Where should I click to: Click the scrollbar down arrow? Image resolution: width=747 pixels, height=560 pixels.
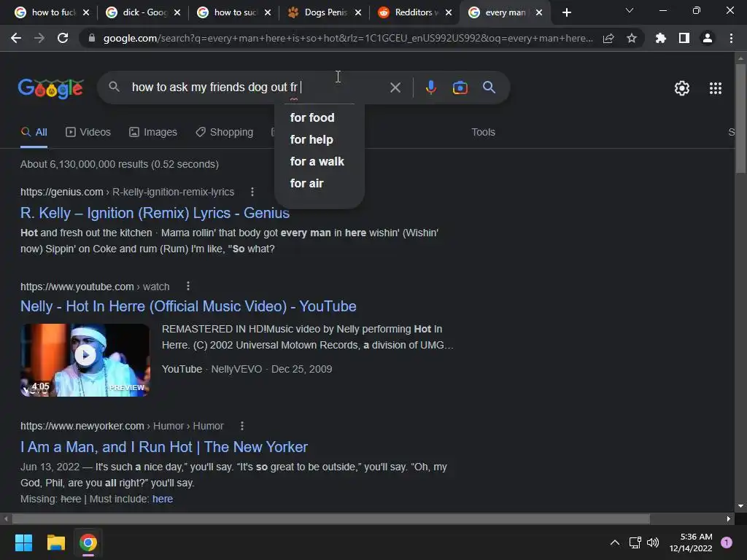pos(740,506)
